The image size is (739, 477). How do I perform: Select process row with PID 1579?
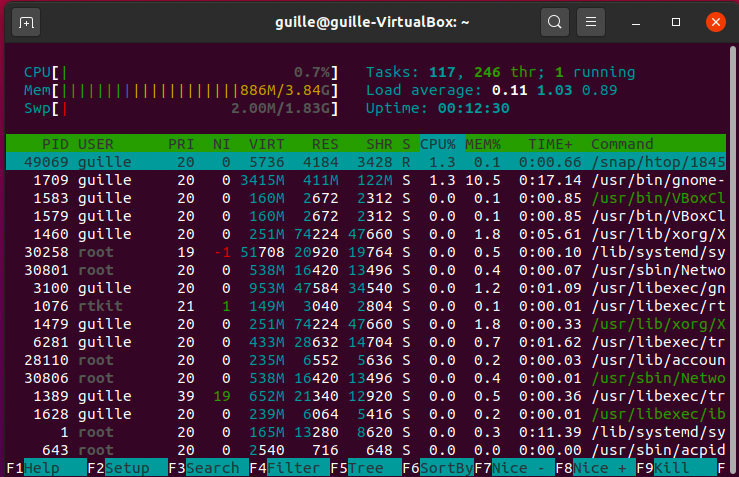(366, 216)
